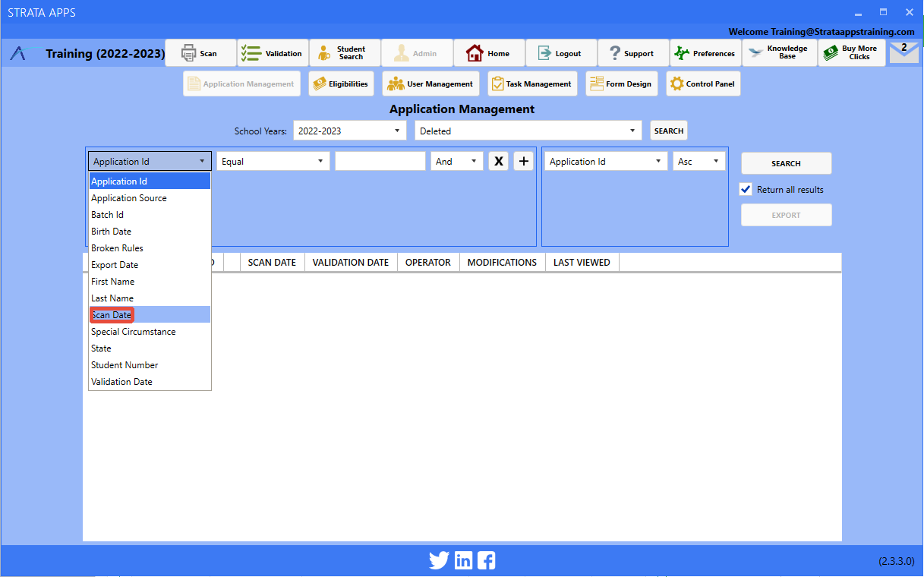Open Support help
Screen dimensions: 924x577
pos(633,53)
